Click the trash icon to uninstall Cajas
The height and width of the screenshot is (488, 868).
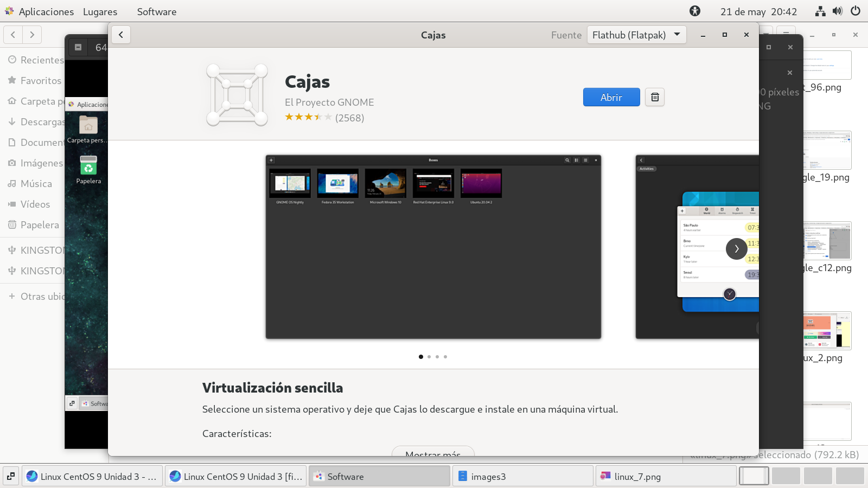[x=655, y=97]
